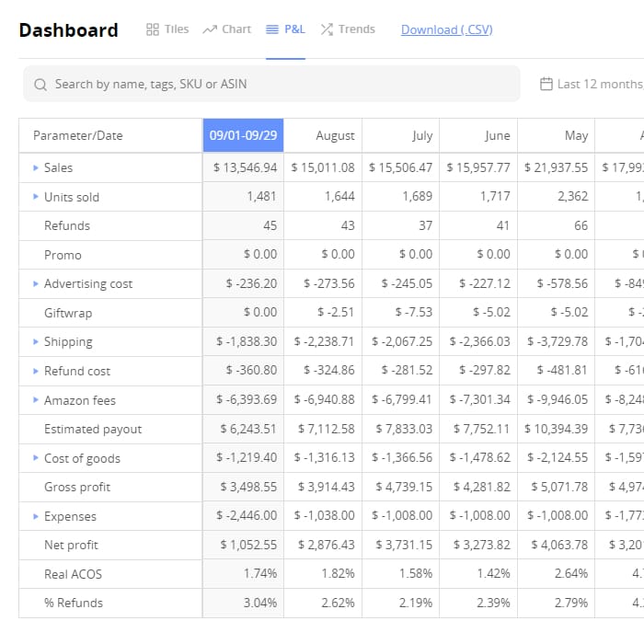Image resolution: width=644 pixels, height=644 pixels.
Task: Go to the Trends tab
Action: [x=347, y=29]
